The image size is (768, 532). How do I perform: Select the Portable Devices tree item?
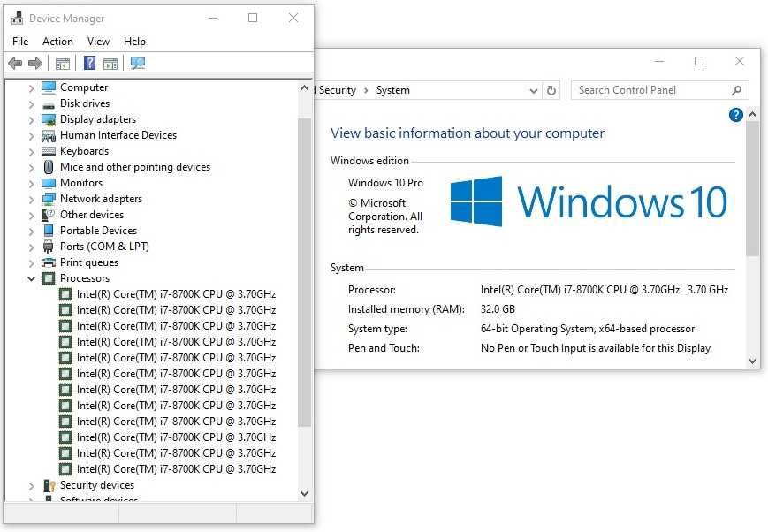pyautogui.click(x=98, y=231)
